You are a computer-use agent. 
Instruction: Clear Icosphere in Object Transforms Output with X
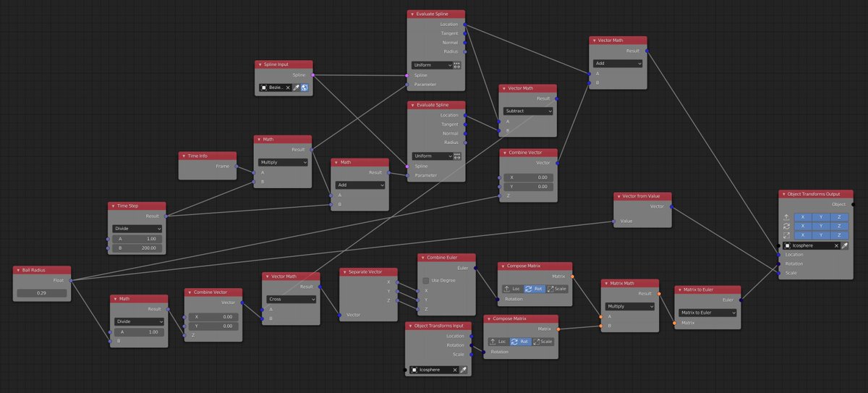835,245
